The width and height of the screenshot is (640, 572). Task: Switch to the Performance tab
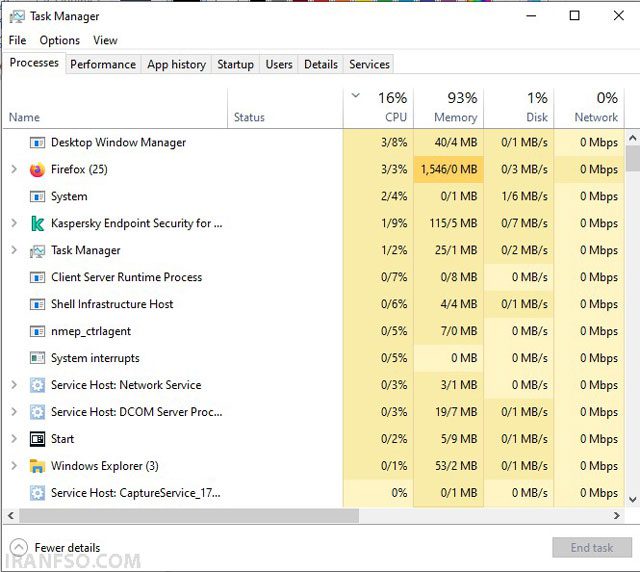(x=103, y=65)
